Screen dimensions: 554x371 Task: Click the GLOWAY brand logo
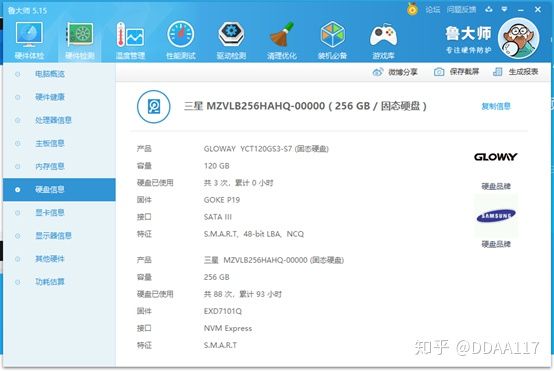pyautogui.click(x=495, y=157)
